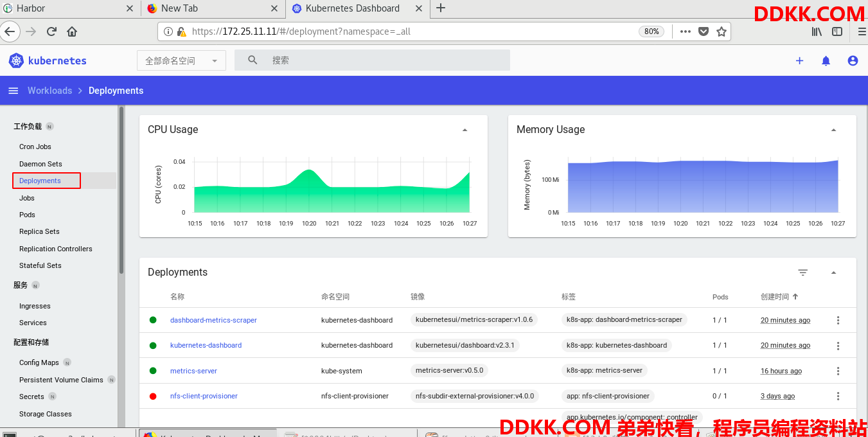The width and height of the screenshot is (868, 437).
Task: Open actions menu for kubernetes-dashboard row
Action: coord(838,346)
